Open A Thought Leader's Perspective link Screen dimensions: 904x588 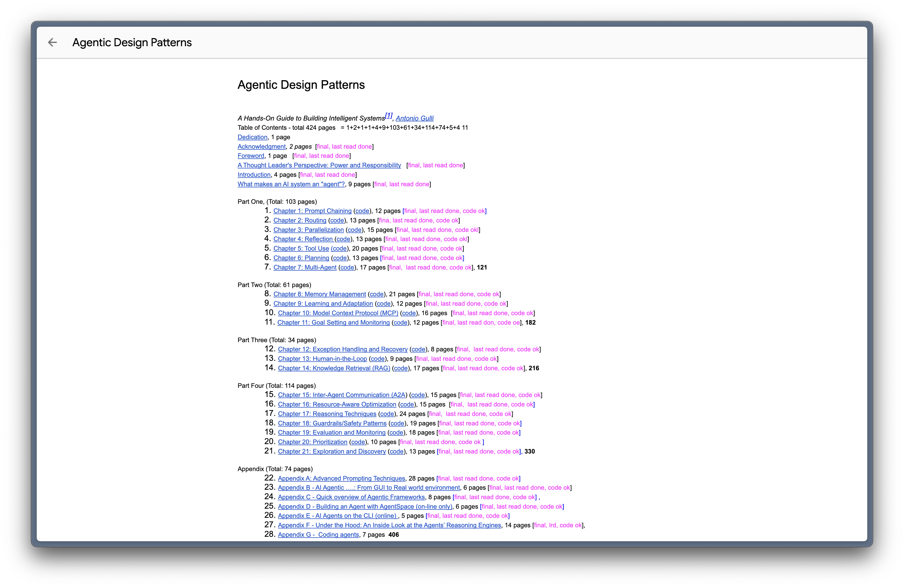(x=319, y=165)
